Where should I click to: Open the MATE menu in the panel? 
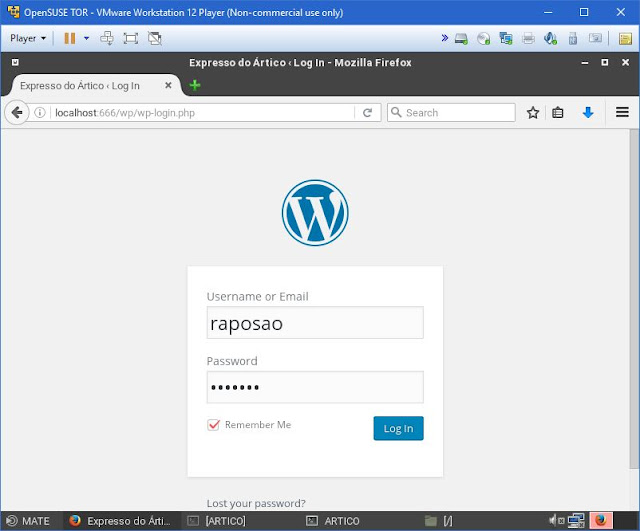pos(28,521)
